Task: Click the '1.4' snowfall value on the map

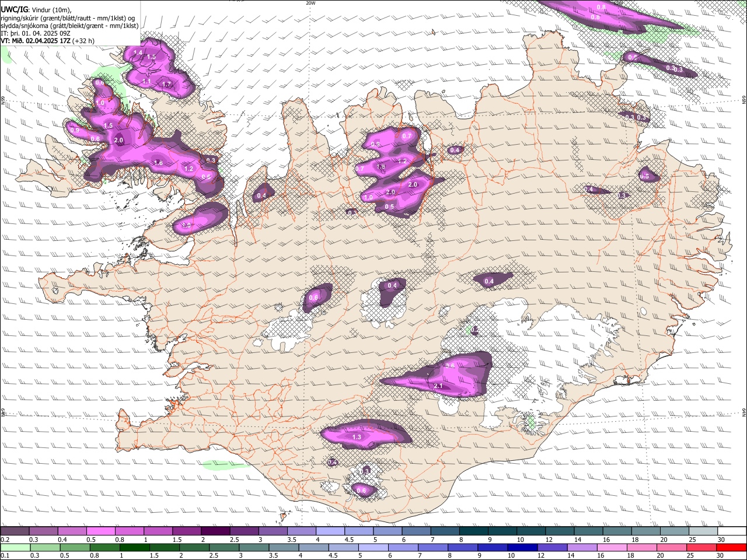Action: [x=138, y=53]
